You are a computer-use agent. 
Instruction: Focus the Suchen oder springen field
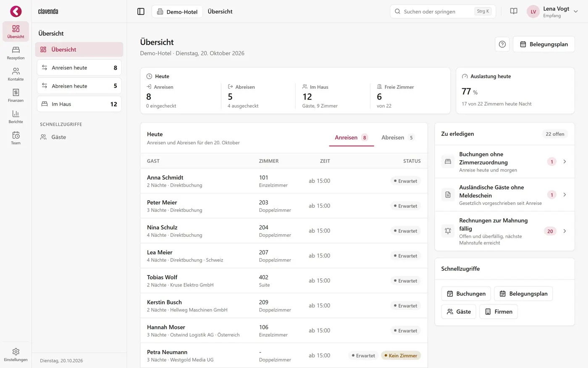443,11
